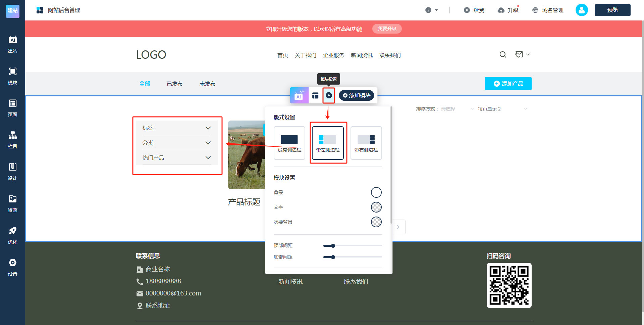This screenshot has width=644, height=325.
Task: Select the 带右侧边栏 layout option
Action: 366,143
